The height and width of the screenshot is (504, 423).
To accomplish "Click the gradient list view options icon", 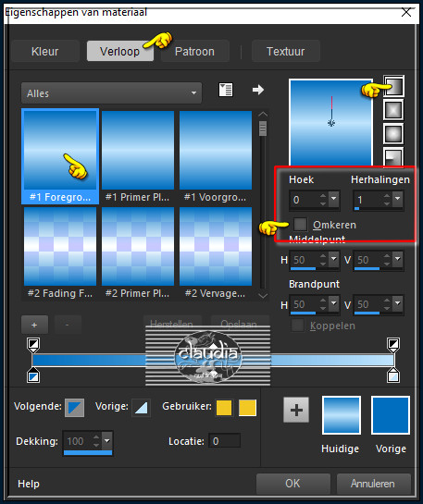I will (x=226, y=90).
